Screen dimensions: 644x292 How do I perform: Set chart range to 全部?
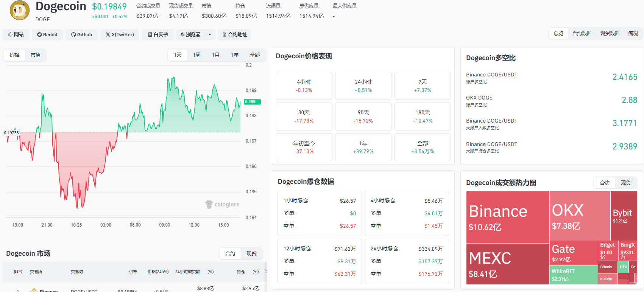tap(255, 55)
